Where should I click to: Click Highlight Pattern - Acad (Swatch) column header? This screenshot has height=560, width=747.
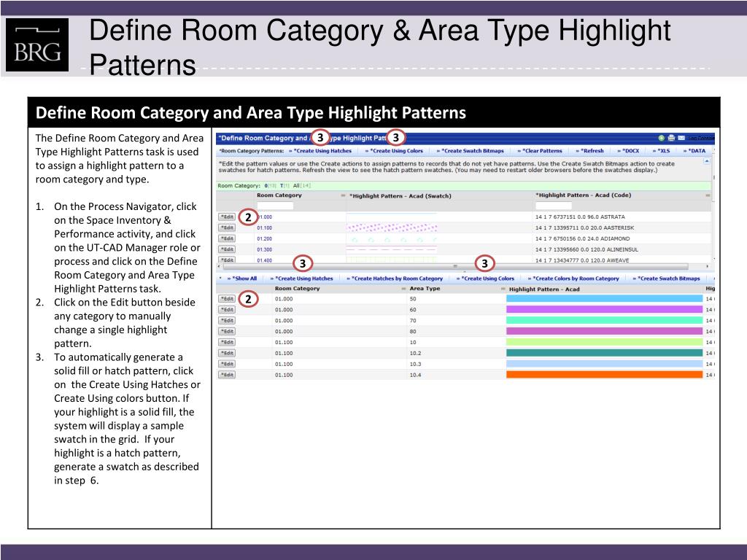[x=400, y=195]
